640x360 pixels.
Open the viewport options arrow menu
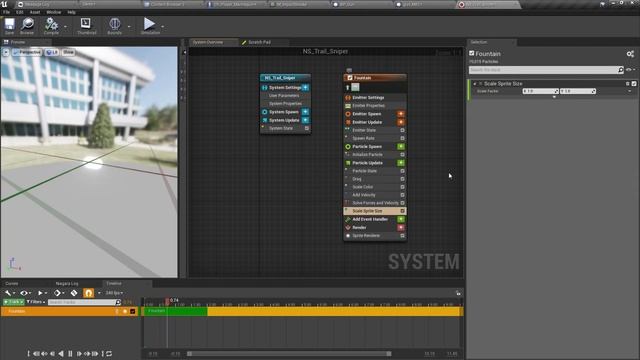click(6, 52)
